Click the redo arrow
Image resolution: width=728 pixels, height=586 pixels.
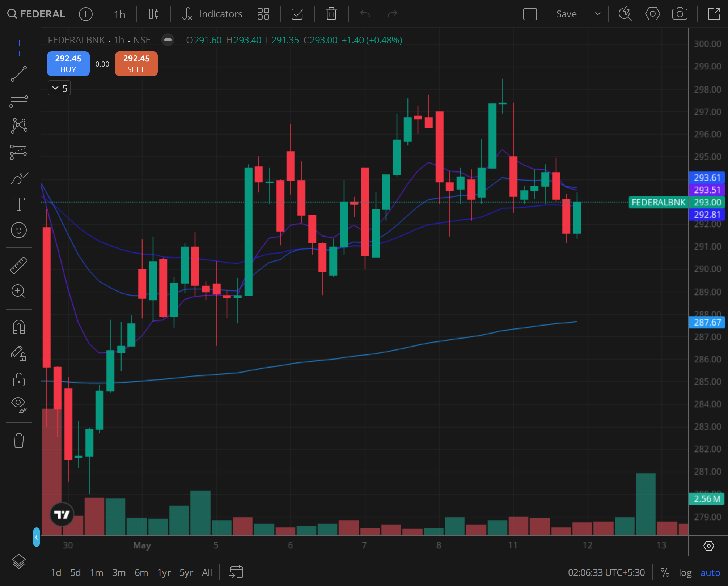click(x=392, y=14)
